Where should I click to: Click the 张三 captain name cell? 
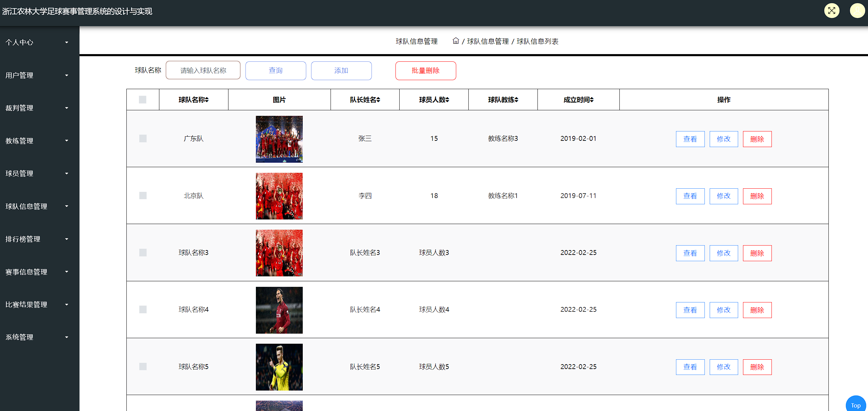365,138
